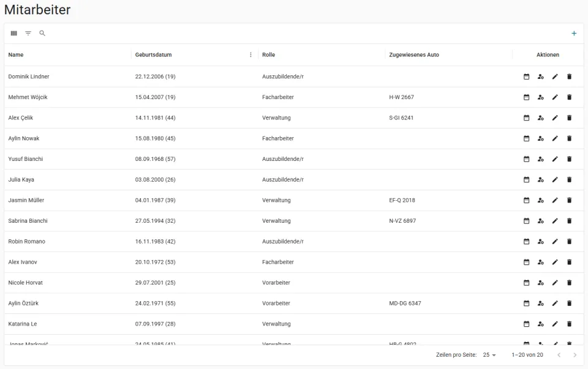This screenshot has height=369, width=588.
Task: Sort by Zugewiesenes Auto header
Action: 414,54
